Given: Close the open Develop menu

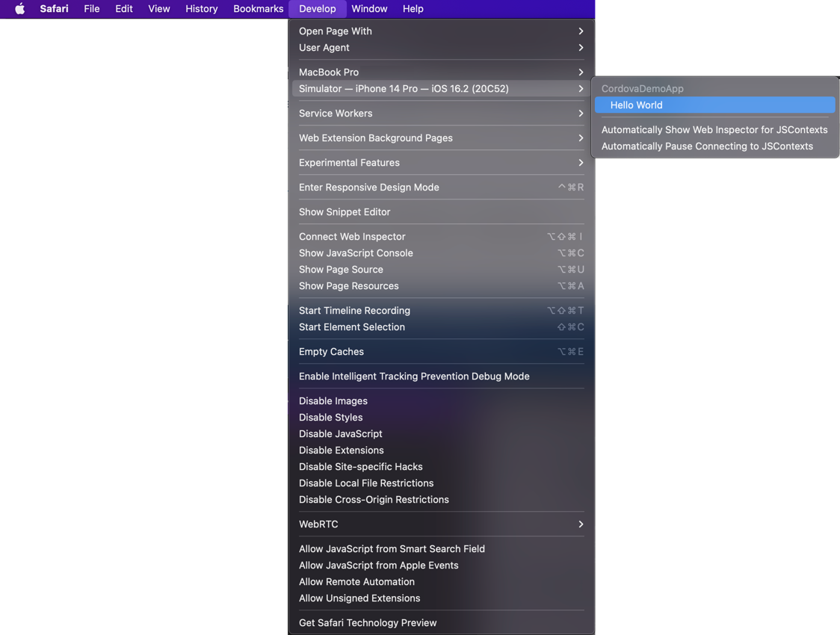Looking at the screenshot, I should pos(317,8).
